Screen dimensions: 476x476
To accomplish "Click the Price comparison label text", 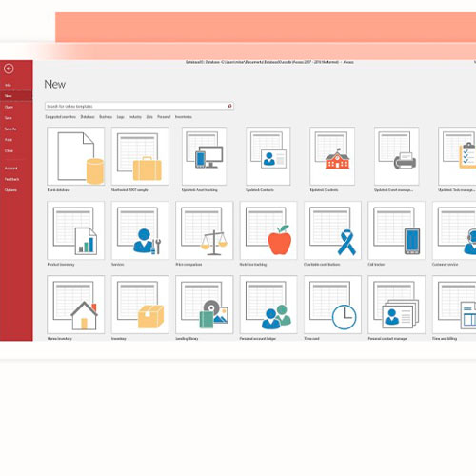I will [x=188, y=264].
